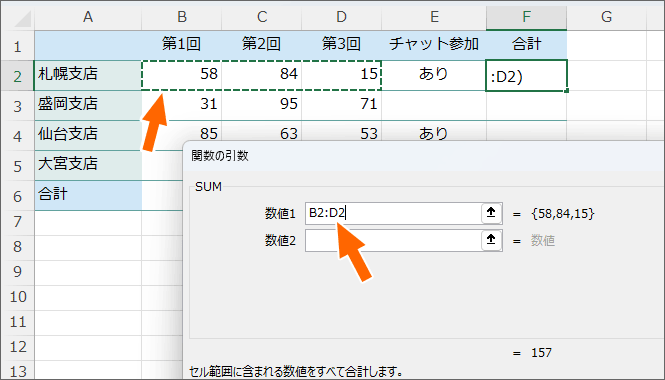Click cell with value 85

182,131
